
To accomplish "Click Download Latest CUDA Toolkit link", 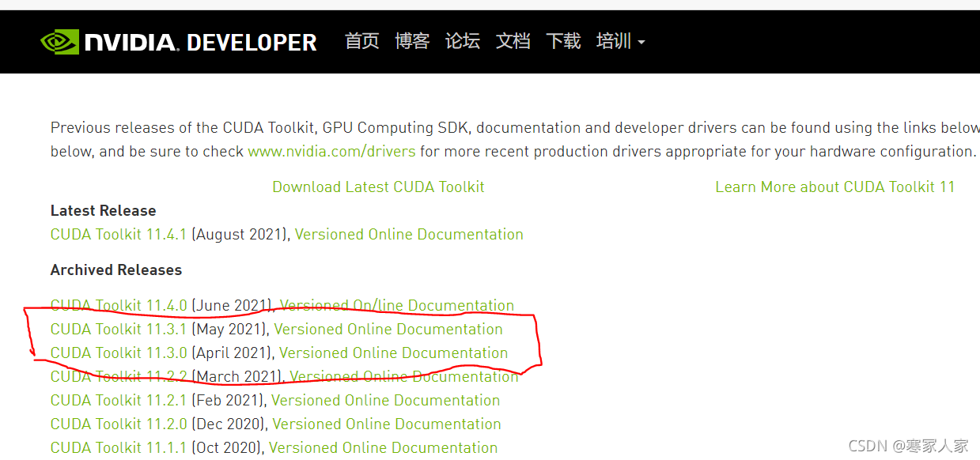I will tap(378, 187).
